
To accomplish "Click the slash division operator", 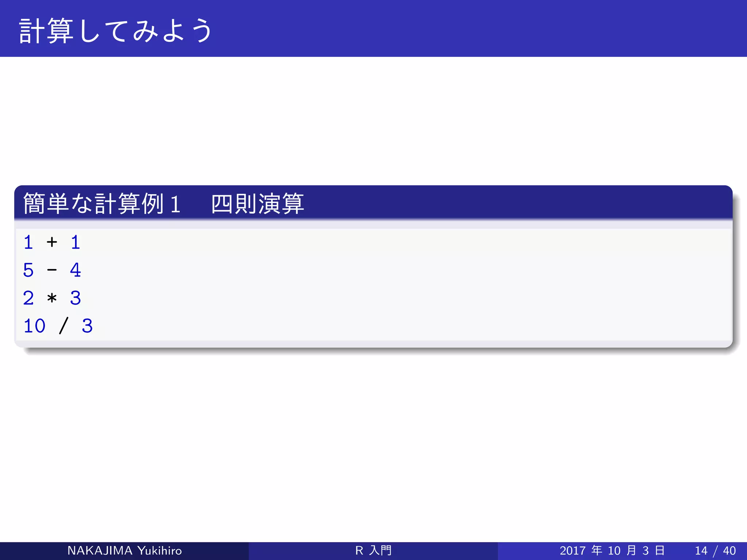I will click(63, 326).
